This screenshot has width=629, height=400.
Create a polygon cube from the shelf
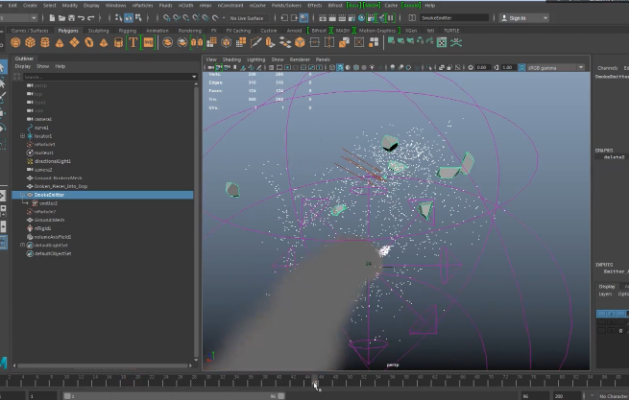[x=30, y=42]
